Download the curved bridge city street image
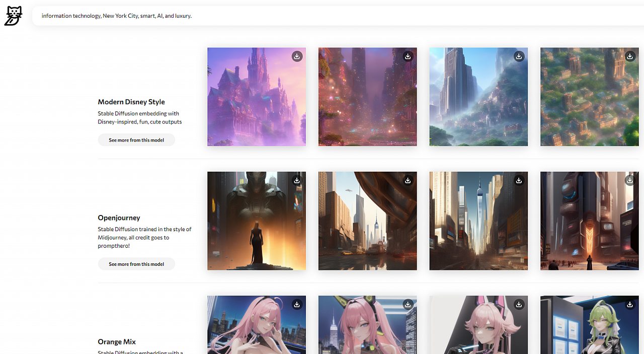Image resolution: width=644 pixels, height=354 pixels. click(x=408, y=180)
